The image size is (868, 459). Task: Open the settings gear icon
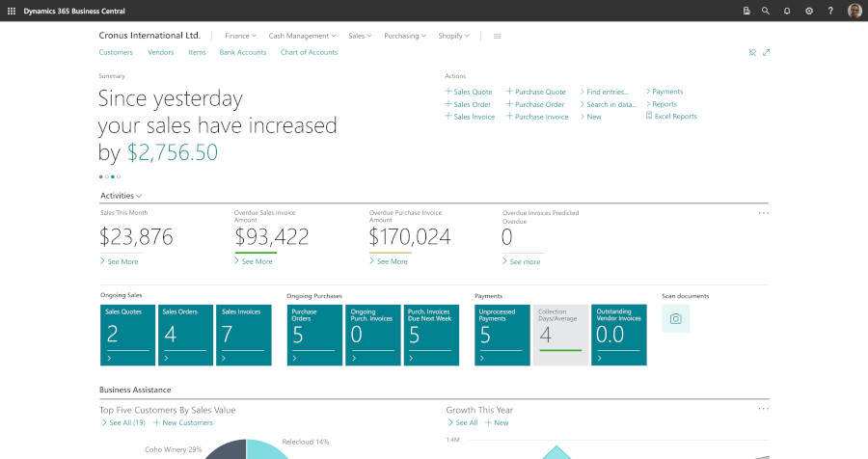809,11
